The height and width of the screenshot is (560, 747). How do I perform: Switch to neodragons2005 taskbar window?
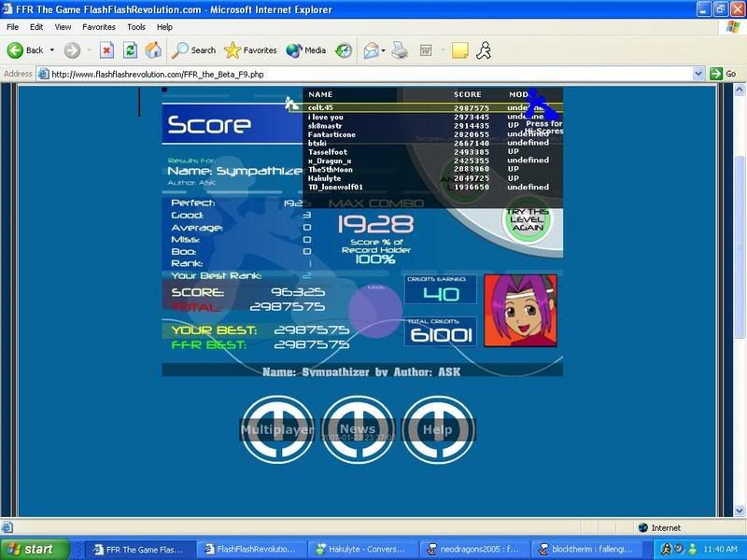click(x=473, y=550)
